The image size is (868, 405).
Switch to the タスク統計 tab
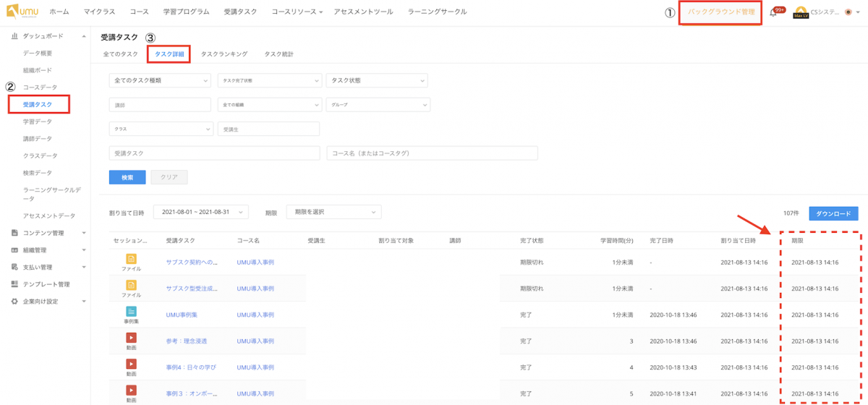pyautogui.click(x=278, y=54)
